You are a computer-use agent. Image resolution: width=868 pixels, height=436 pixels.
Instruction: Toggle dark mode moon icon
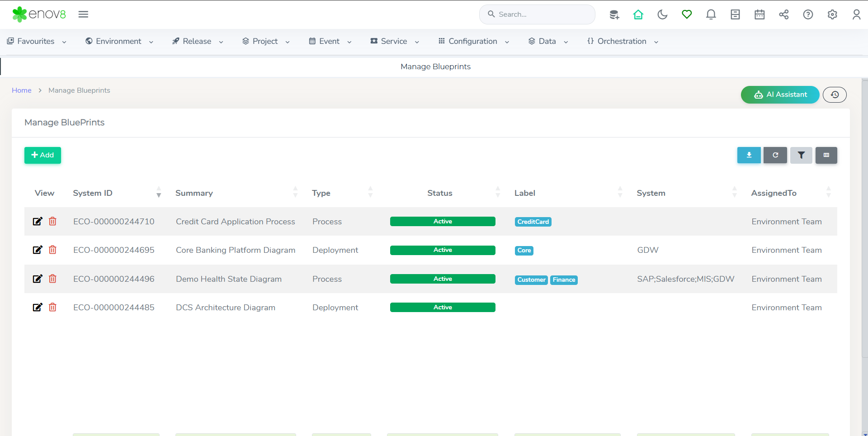(662, 14)
